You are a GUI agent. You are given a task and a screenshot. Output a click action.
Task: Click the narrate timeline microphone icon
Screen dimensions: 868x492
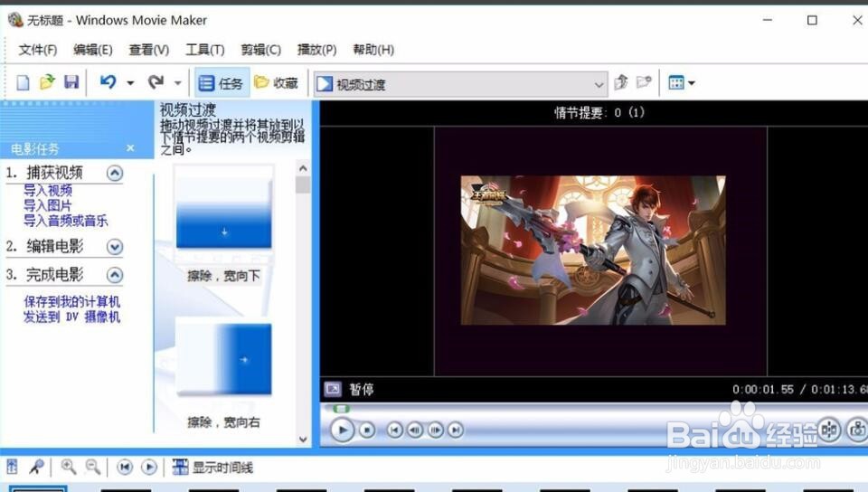[36, 467]
